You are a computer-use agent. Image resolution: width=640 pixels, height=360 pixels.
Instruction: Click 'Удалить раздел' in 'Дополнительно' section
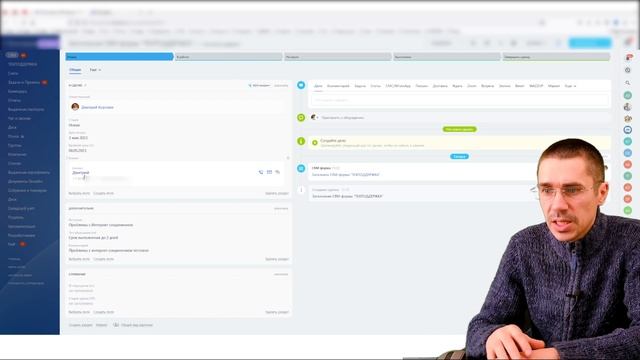(277, 259)
